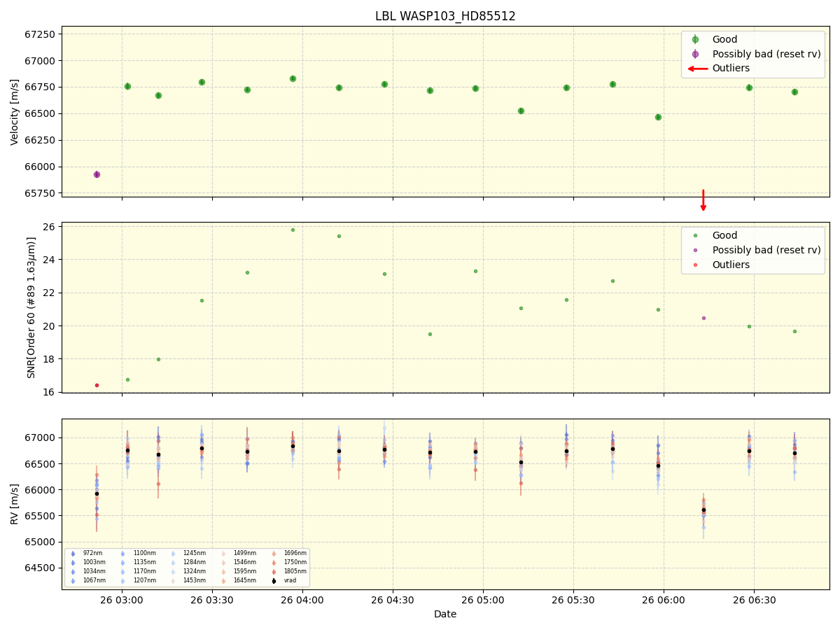Click the '65750' velocity tick label

41,193
